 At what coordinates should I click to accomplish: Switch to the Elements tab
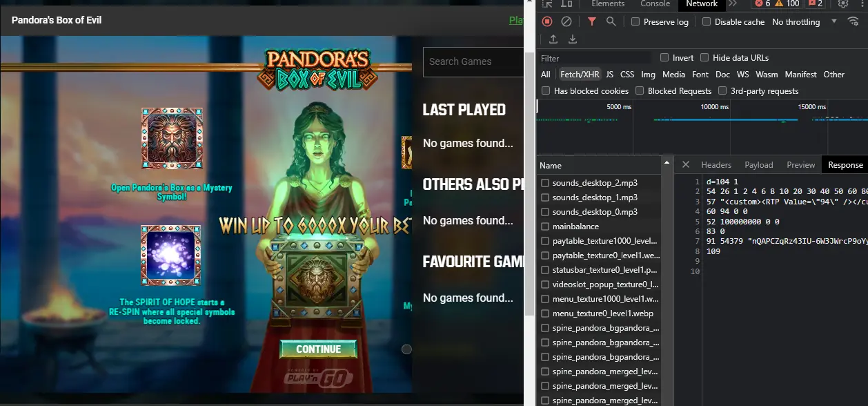(608, 3)
